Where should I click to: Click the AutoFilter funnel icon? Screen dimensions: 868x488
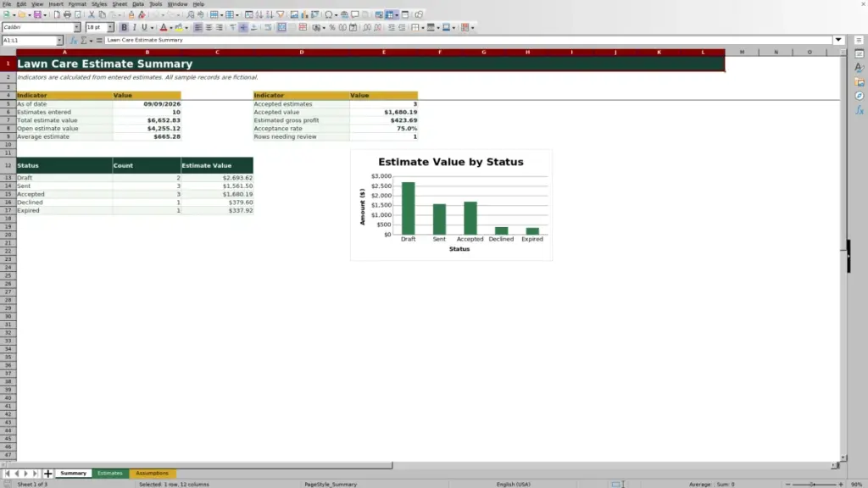coord(280,14)
